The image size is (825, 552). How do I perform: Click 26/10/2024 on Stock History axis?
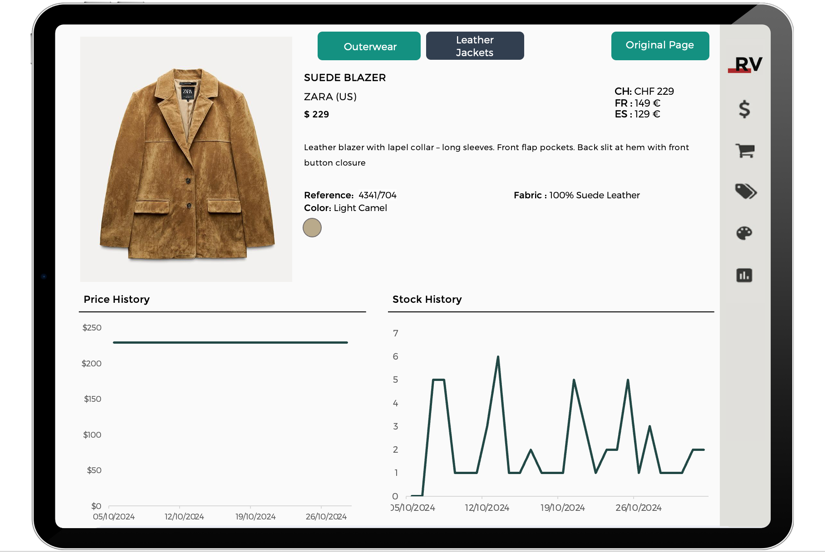click(638, 508)
